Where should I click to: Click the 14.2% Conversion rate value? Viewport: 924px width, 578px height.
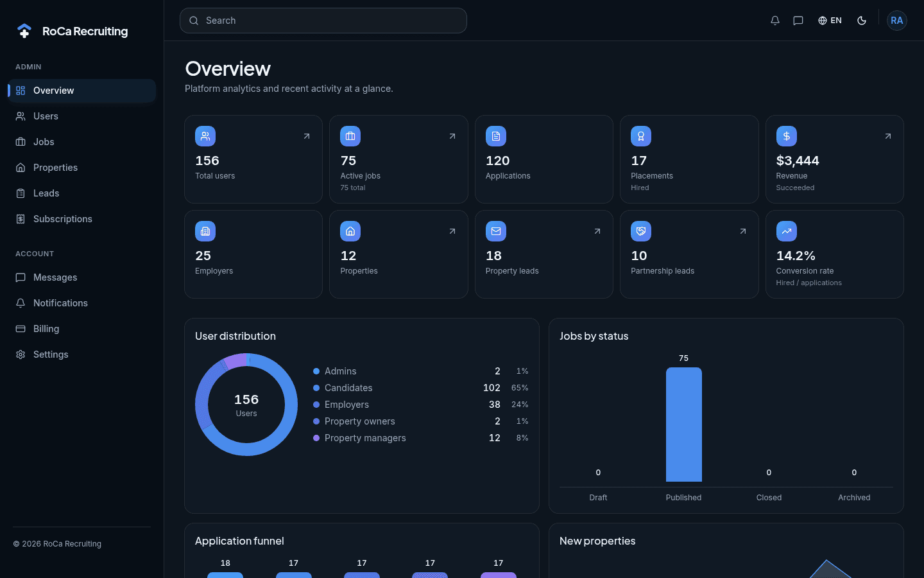tap(796, 256)
